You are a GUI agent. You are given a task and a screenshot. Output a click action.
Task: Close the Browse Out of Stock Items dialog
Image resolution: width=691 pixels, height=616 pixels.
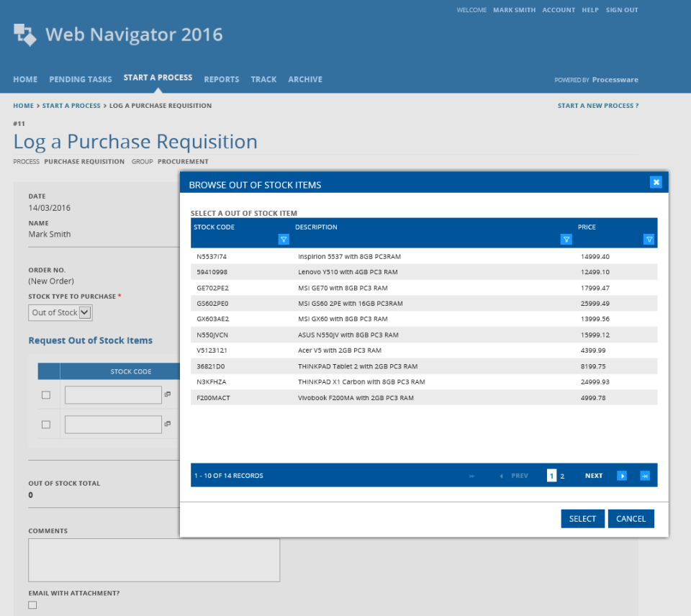656,182
